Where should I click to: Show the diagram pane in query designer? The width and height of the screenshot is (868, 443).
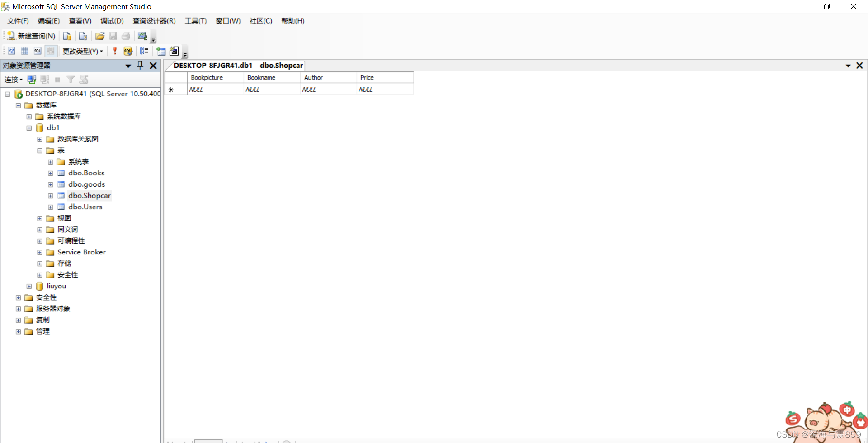(11, 51)
